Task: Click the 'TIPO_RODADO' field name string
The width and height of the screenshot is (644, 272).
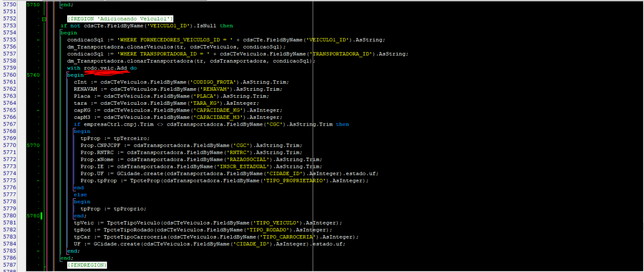Action: (269, 230)
